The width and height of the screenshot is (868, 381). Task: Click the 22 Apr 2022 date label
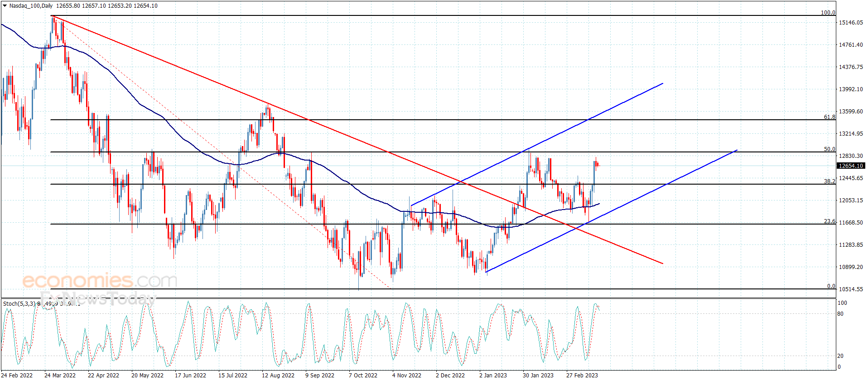point(103,376)
